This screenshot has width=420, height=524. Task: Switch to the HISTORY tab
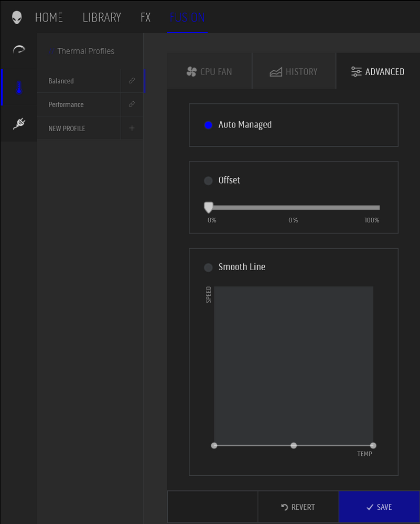click(x=294, y=72)
